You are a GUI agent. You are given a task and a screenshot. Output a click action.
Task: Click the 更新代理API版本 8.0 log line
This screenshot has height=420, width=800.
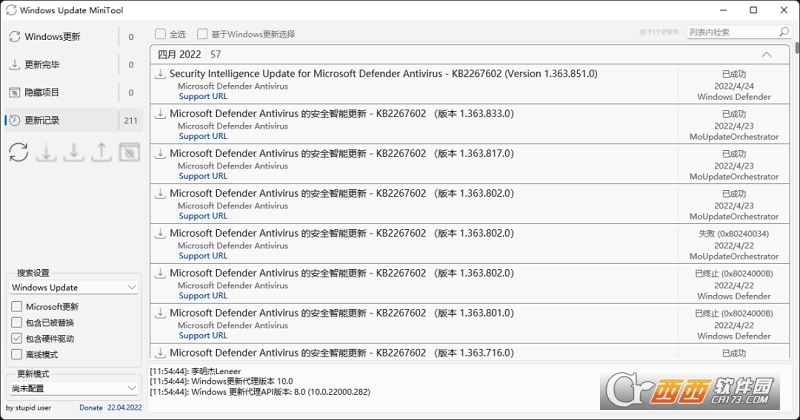point(260,392)
